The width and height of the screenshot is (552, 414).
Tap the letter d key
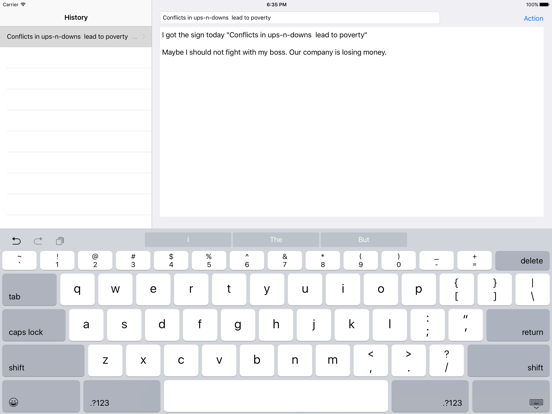click(x=162, y=325)
